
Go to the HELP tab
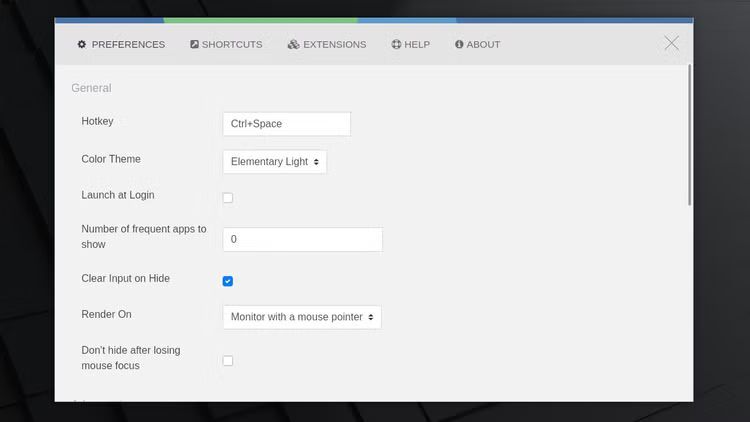click(x=417, y=44)
